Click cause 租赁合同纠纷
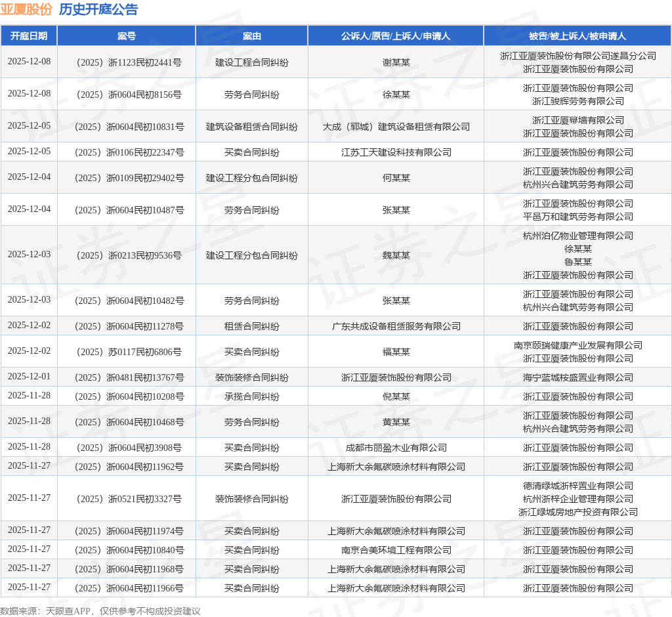 251,326
